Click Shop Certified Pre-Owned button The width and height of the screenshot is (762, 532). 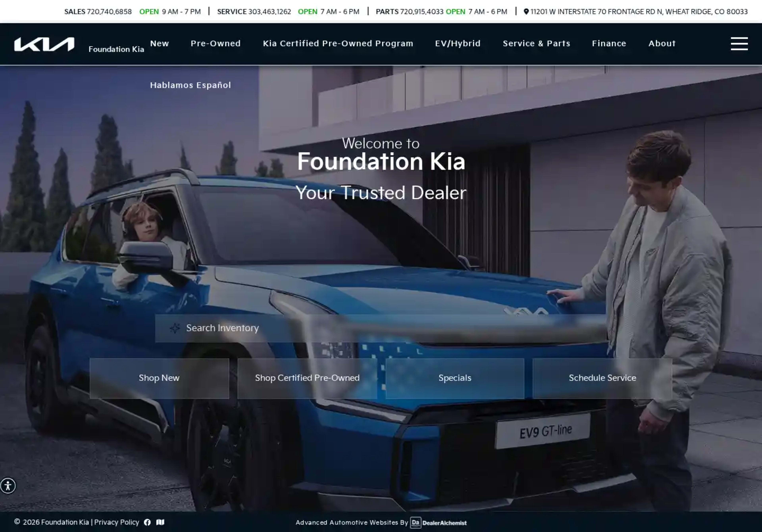point(307,378)
